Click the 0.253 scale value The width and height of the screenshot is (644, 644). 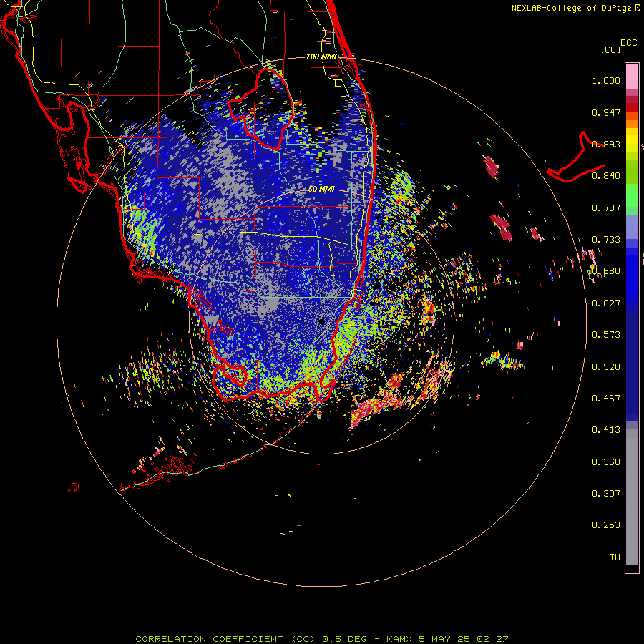tap(606, 525)
